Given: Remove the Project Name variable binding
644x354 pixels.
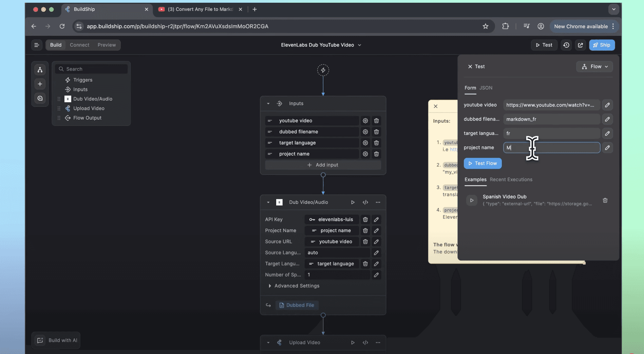Looking at the screenshot, I should tap(365, 231).
